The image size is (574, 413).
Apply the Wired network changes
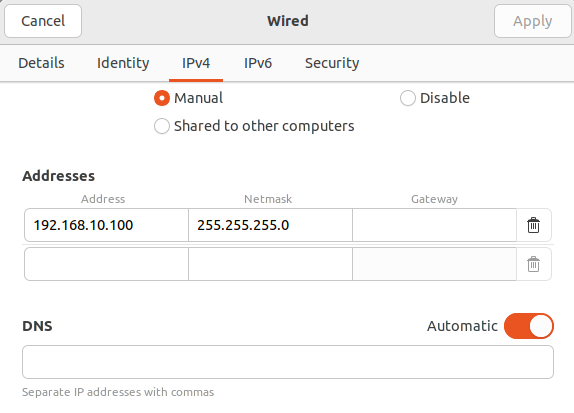pos(533,21)
